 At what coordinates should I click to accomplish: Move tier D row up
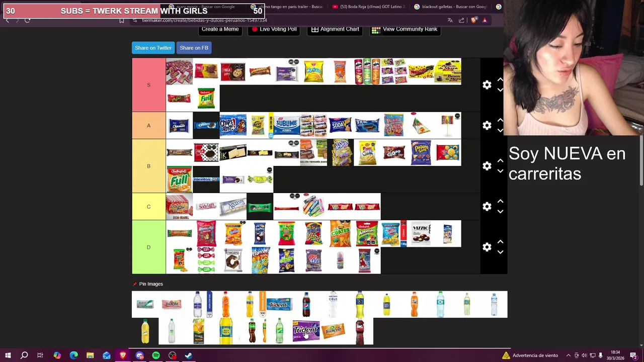(500, 242)
